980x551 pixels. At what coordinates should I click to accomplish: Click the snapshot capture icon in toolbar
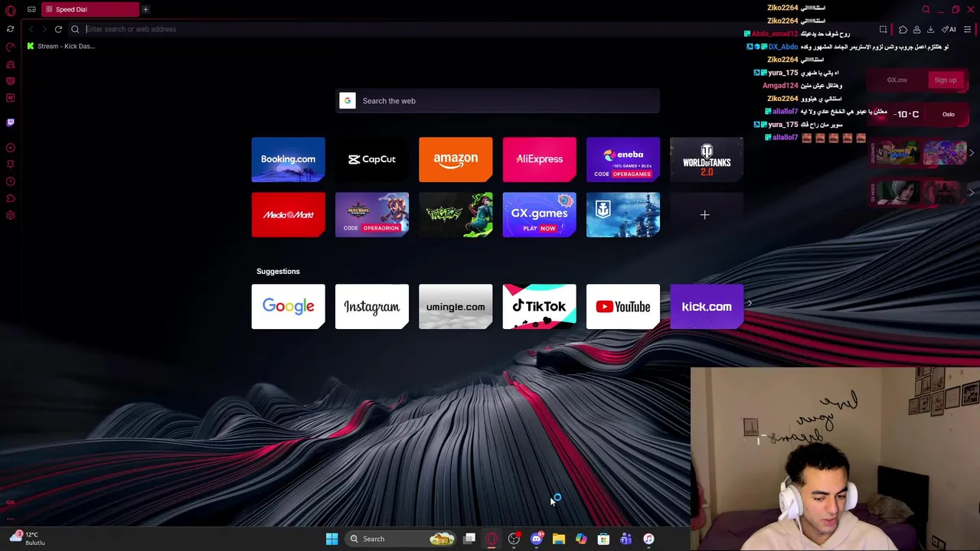tap(883, 29)
